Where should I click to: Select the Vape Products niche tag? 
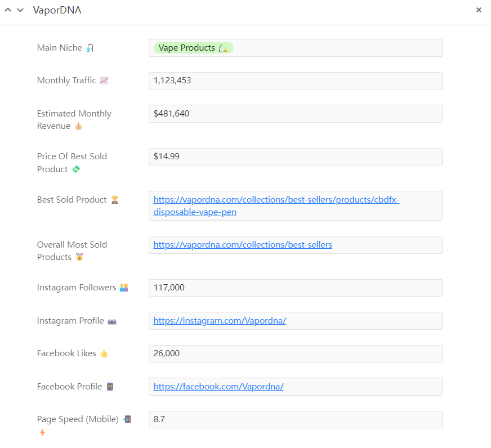coord(193,48)
